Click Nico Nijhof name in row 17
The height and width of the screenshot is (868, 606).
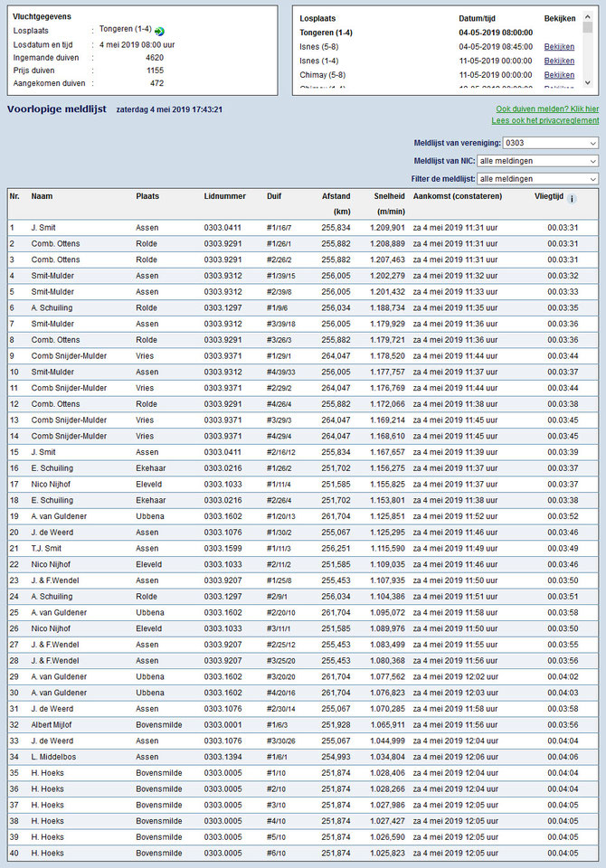(51, 485)
